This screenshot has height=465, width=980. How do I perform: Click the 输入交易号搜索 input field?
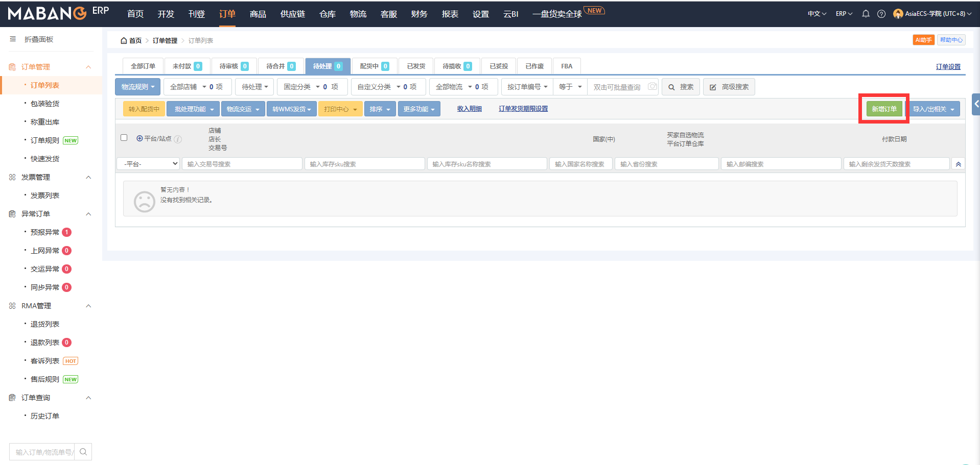242,164
